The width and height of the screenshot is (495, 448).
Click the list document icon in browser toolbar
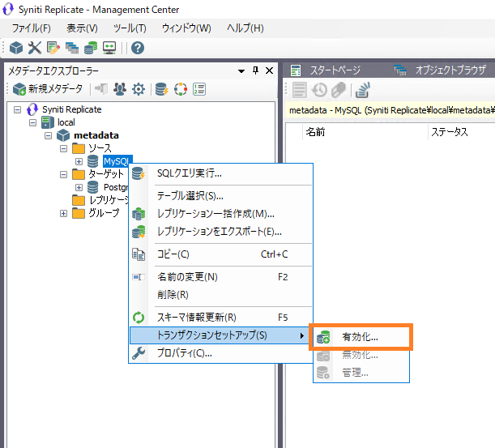299,90
